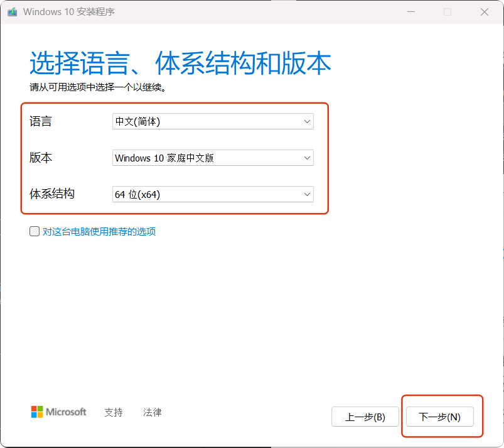The height and width of the screenshot is (448, 504).
Task: Click the 对这台电脑使用推荐的选项 label text
Action: pyautogui.click(x=99, y=232)
